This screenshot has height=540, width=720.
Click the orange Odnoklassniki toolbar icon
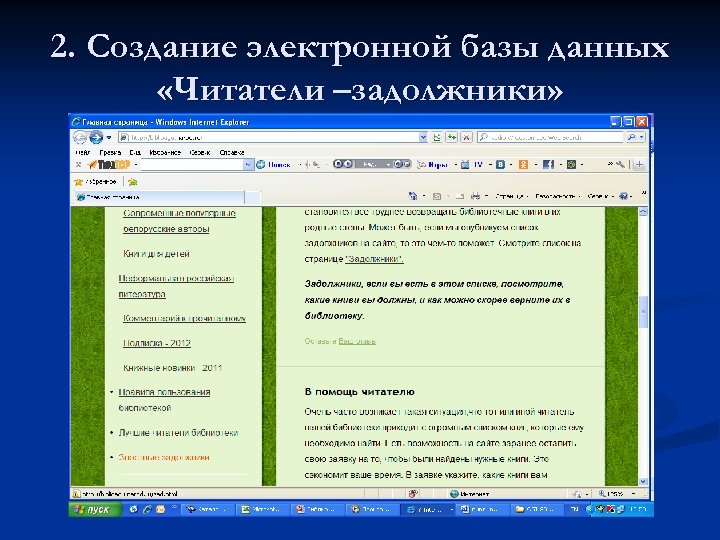click(523, 164)
